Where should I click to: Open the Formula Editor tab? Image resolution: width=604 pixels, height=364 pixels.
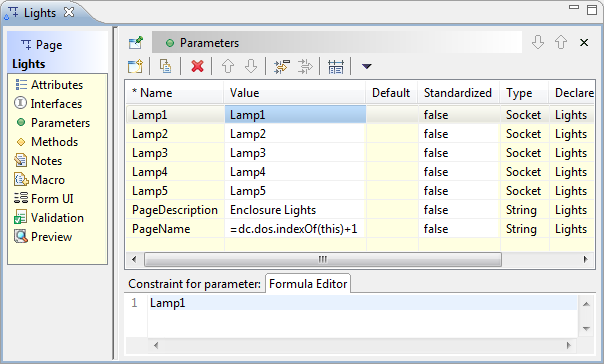tap(308, 284)
